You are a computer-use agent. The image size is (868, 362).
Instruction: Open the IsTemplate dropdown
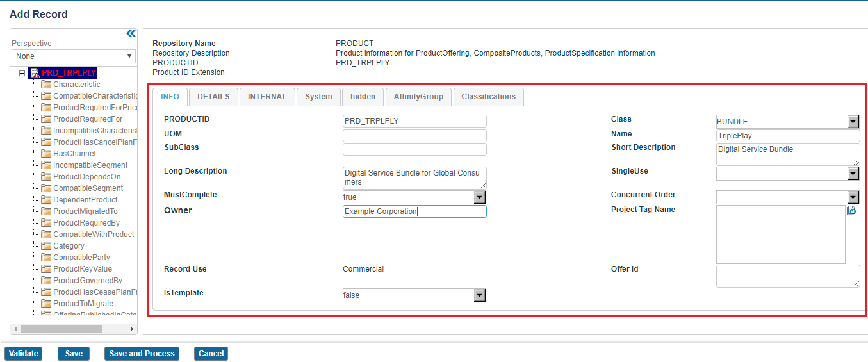(479, 295)
